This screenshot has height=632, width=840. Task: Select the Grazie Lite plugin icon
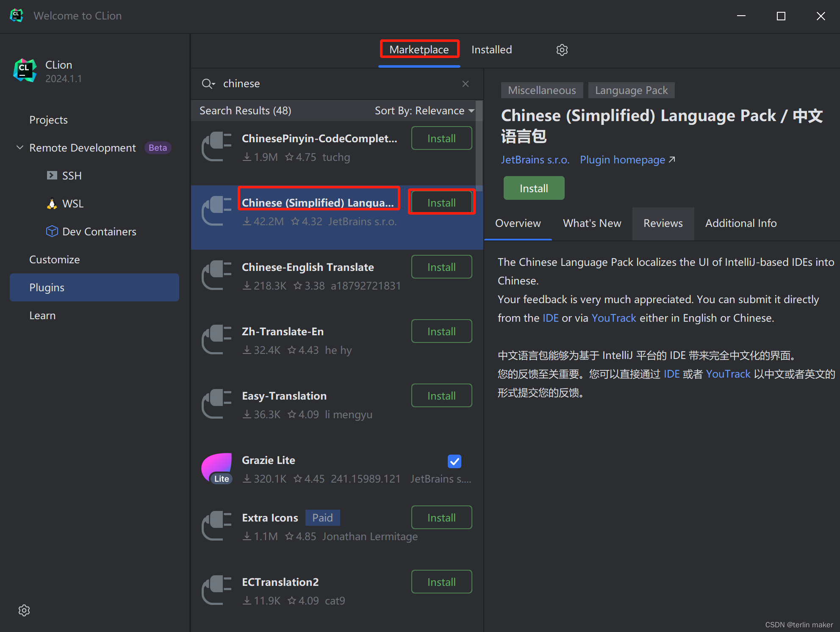217,468
